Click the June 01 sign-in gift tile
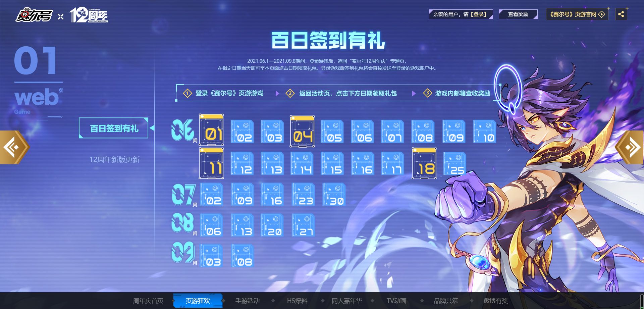Image resolution: width=644 pixels, height=309 pixels. click(x=211, y=131)
